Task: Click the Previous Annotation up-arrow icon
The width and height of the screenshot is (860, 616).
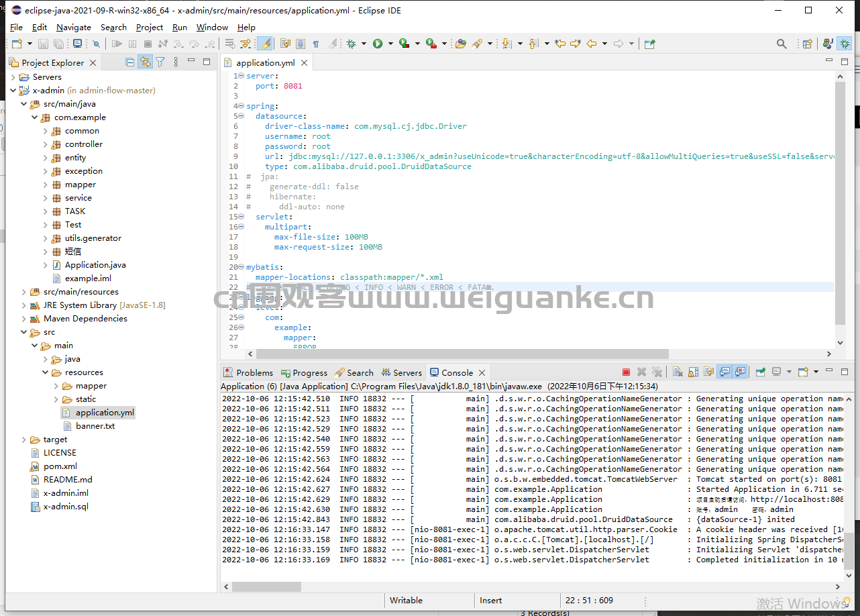Action: (x=533, y=44)
